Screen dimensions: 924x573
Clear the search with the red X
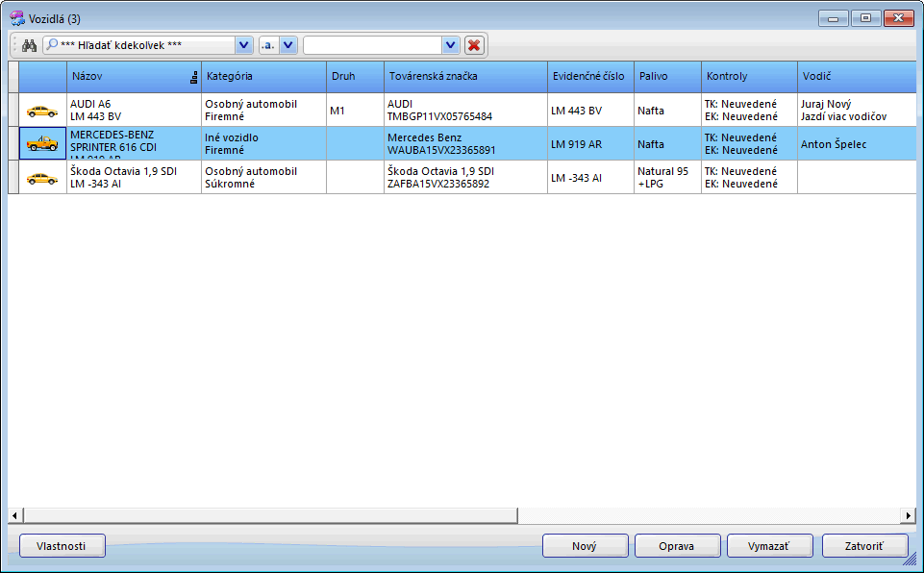click(474, 45)
